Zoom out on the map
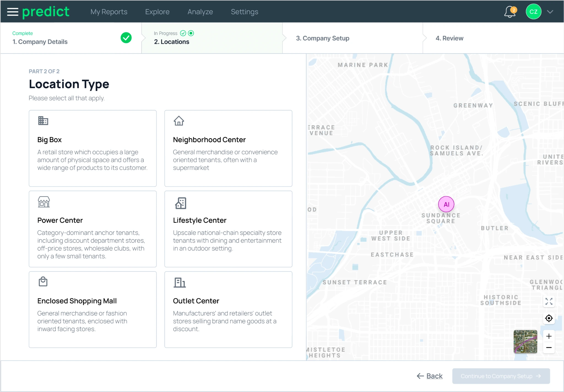 pos(549,348)
